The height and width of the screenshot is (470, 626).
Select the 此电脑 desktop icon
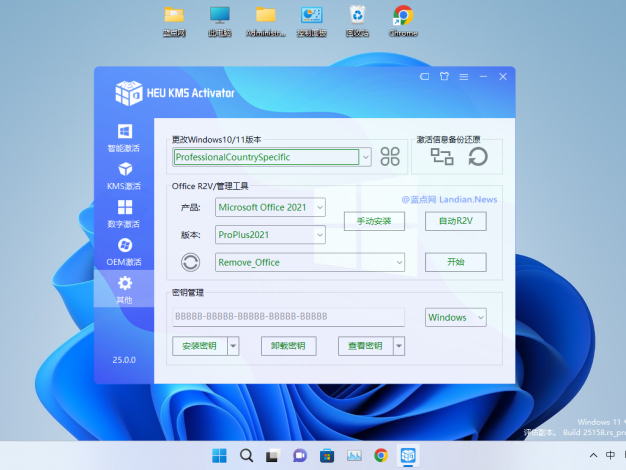coord(220,22)
